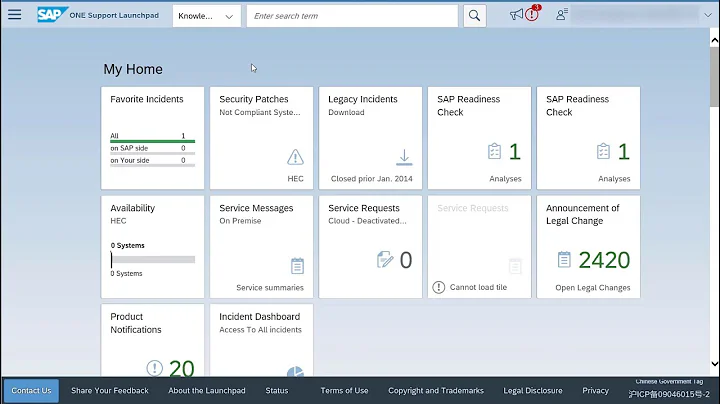The image size is (720, 404).
Task: Click the user profile icon
Action: [x=561, y=15]
